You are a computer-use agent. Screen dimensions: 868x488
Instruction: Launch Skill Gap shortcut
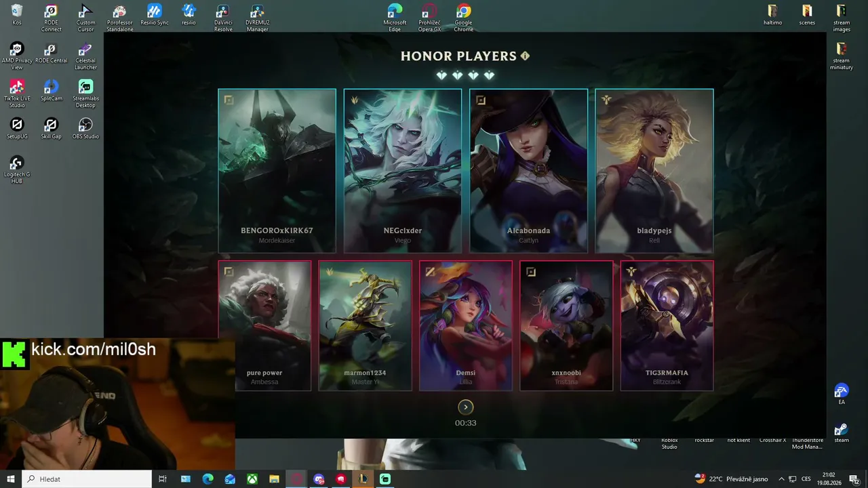click(51, 129)
